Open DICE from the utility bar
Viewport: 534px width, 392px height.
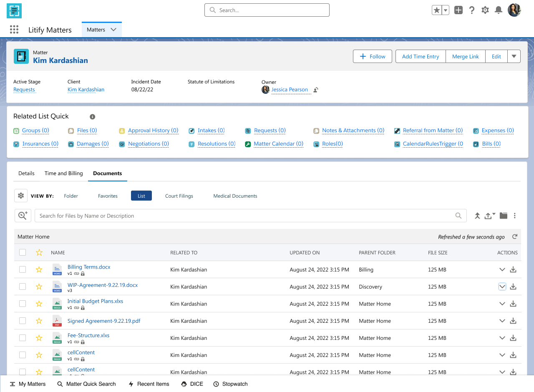point(192,384)
